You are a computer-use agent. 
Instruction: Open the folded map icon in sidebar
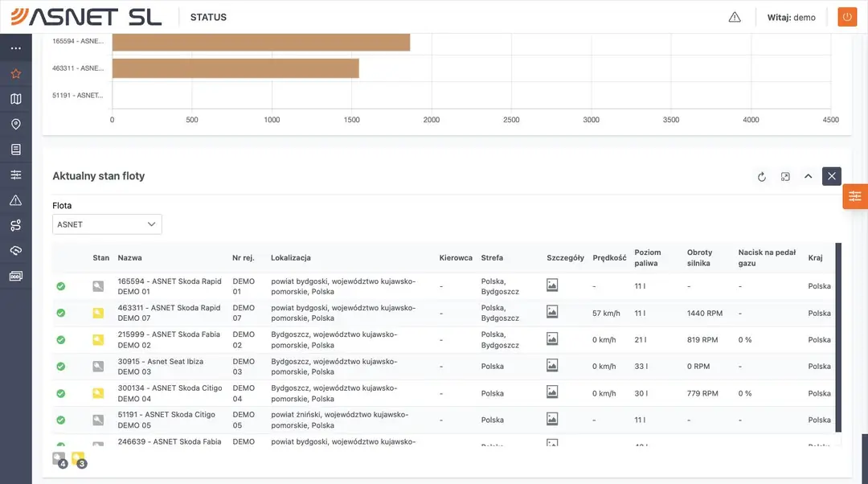(x=16, y=99)
